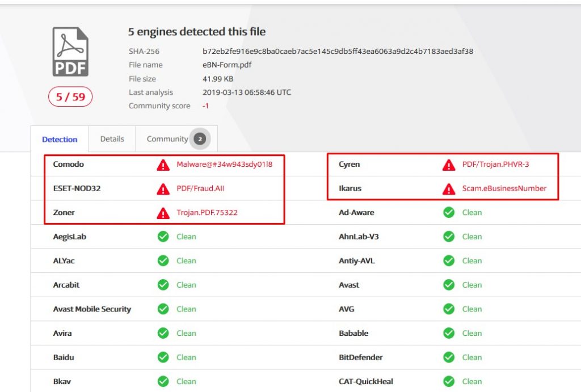
Task: Click the Babable engine name
Action: click(353, 333)
